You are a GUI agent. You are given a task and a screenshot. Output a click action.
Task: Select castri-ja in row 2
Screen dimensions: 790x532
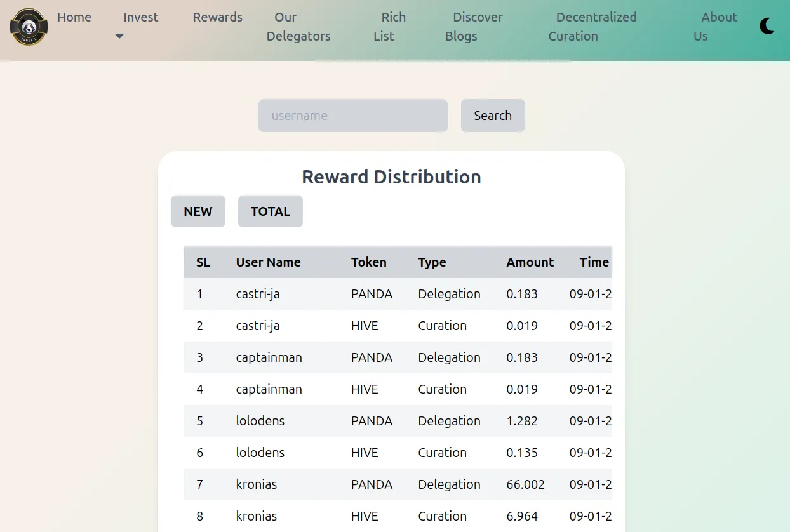pyautogui.click(x=258, y=326)
